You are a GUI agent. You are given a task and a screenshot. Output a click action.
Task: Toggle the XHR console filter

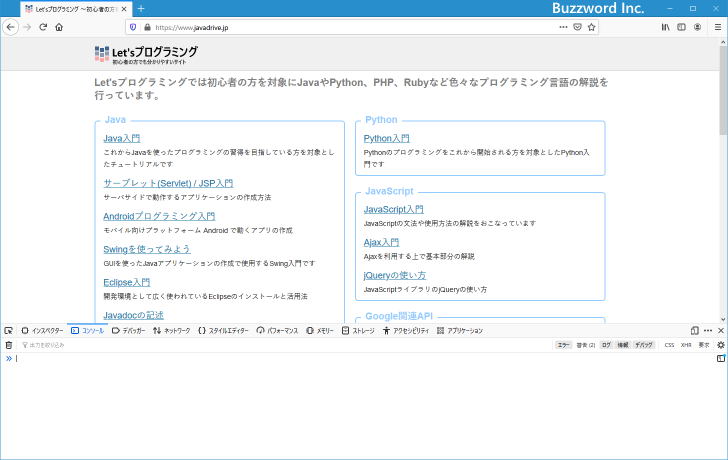686,345
